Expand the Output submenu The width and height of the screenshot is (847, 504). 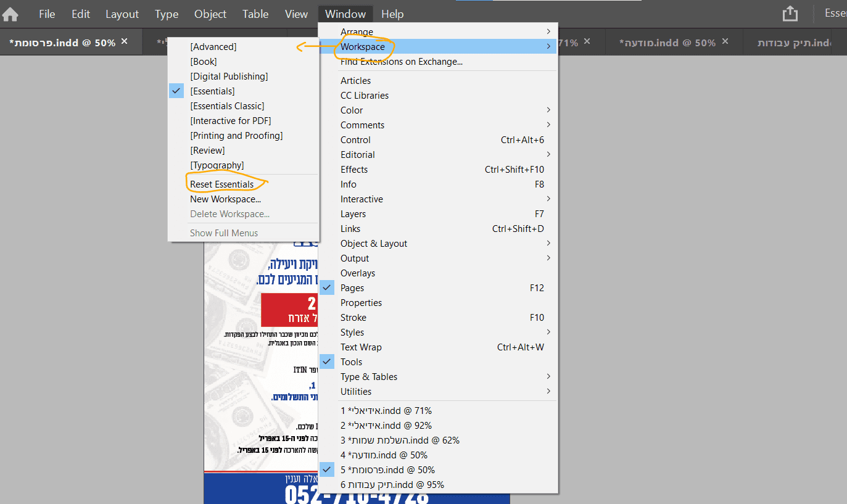click(x=438, y=258)
